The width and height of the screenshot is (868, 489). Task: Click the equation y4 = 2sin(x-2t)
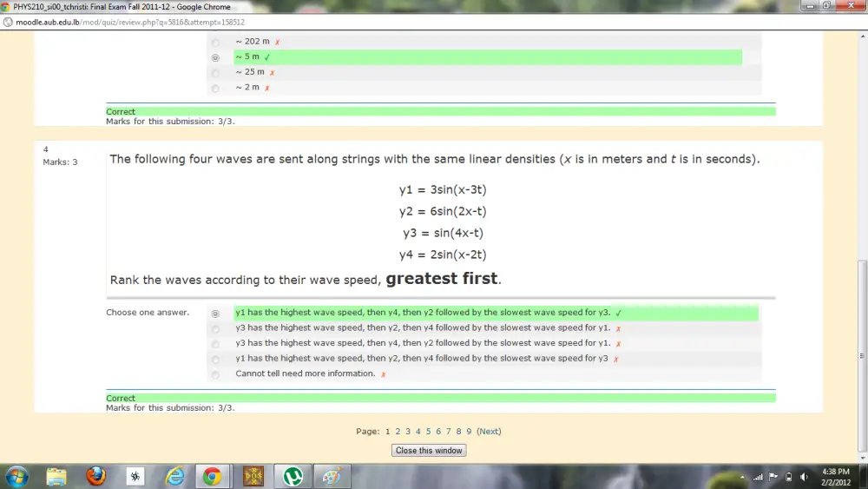[443, 254]
